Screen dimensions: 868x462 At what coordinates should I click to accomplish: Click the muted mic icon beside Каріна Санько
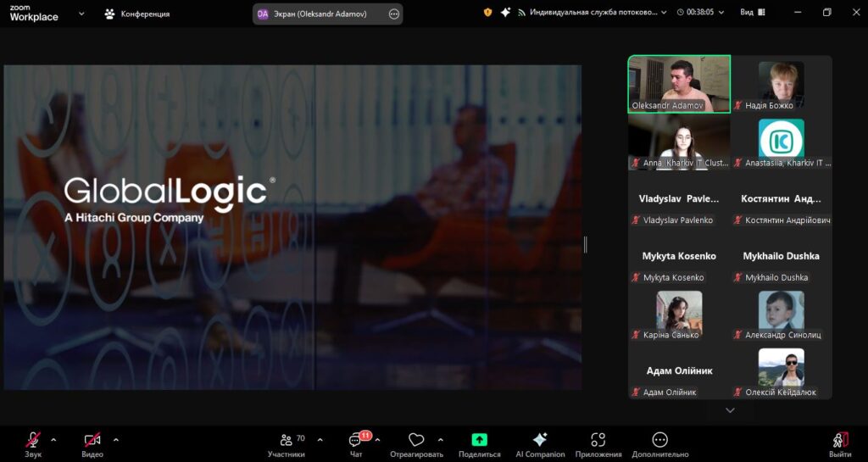point(636,335)
